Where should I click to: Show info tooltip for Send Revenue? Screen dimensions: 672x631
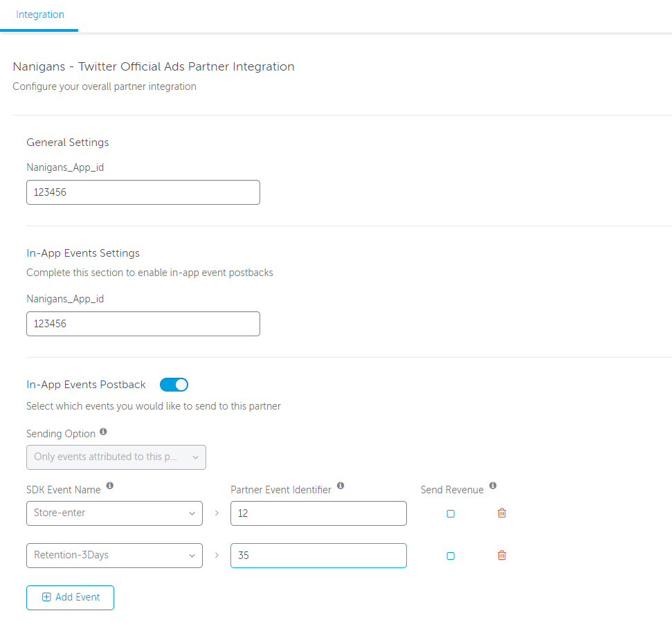[493, 485]
